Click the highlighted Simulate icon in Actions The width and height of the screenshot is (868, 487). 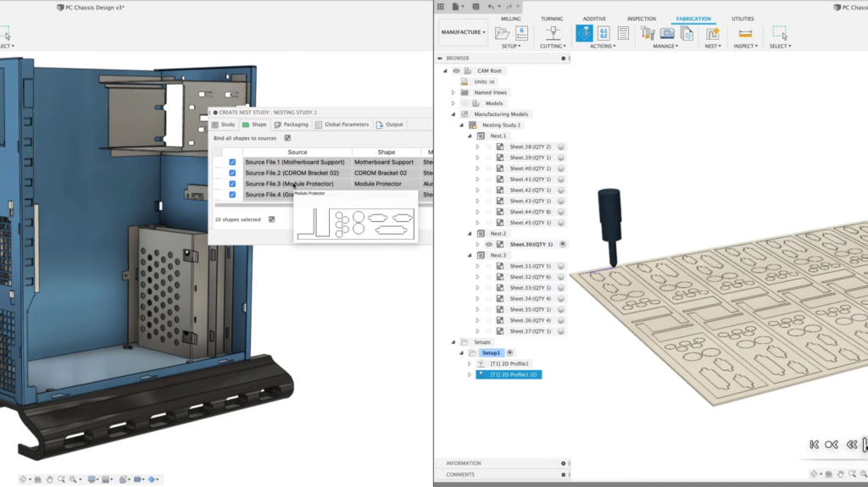(x=584, y=33)
